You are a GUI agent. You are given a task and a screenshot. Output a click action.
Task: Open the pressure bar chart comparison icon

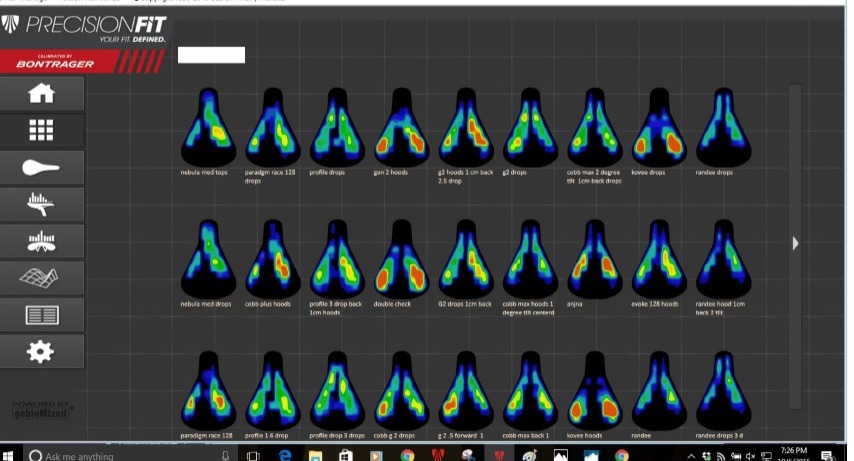(x=42, y=241)
